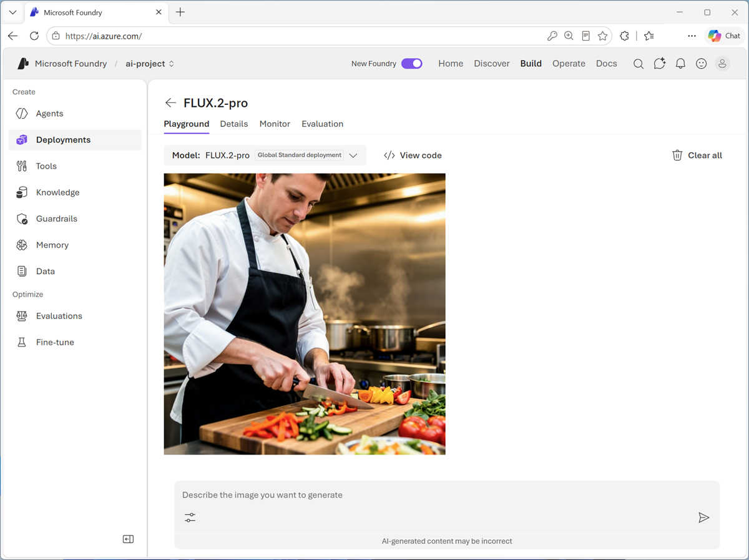
Task: Click the browser back arrow
Action: click(12, 36)
